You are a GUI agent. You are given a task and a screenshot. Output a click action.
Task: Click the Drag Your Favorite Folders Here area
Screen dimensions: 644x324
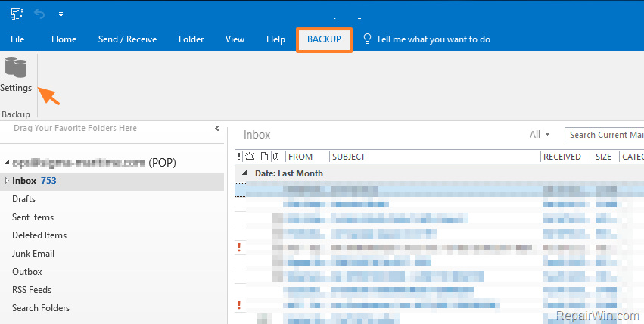coord(75,128)
